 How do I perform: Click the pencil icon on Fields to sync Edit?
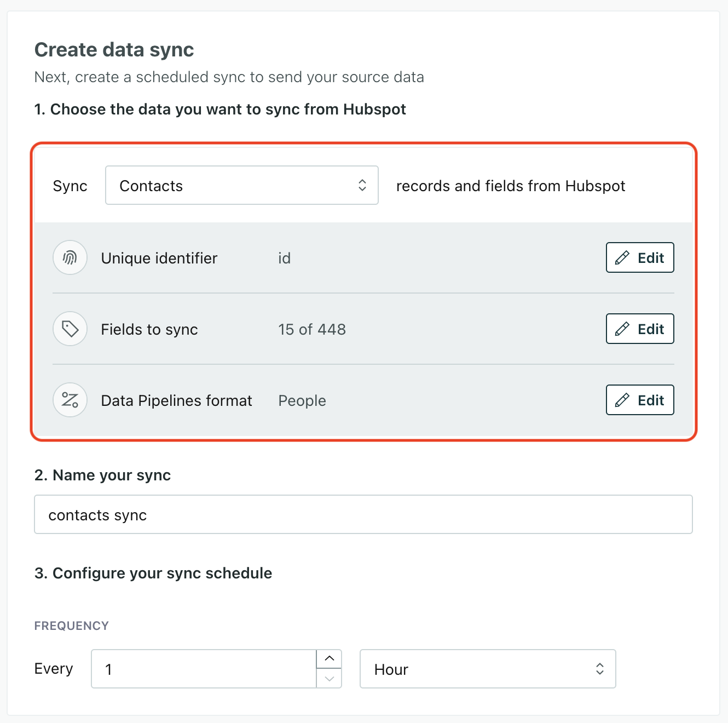point(622,329)
